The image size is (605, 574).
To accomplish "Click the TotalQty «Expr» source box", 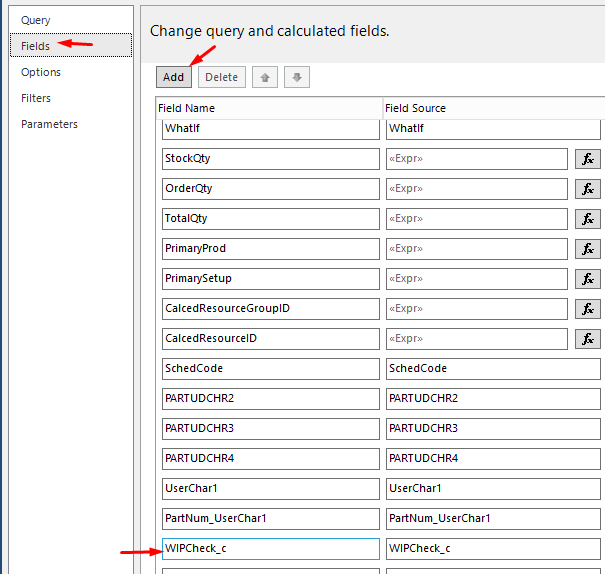I will point(477,219).
